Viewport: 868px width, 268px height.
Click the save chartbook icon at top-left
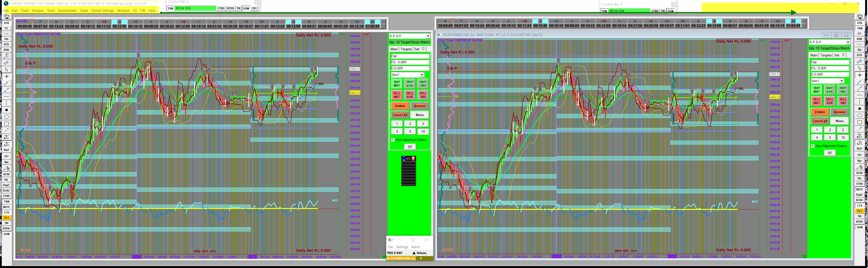click(x=6, y=17)
